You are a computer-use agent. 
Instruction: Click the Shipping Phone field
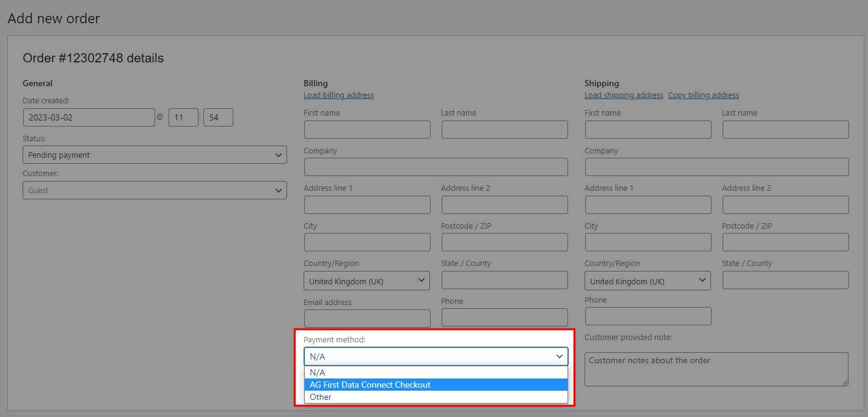(x=648, y=316)
